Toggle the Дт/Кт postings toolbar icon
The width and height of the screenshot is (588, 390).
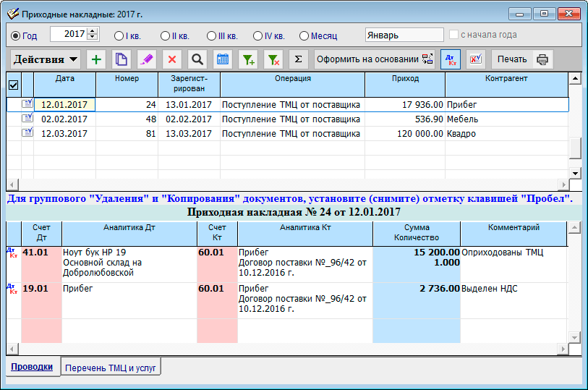pyautogui.click(x=451, y=59)
